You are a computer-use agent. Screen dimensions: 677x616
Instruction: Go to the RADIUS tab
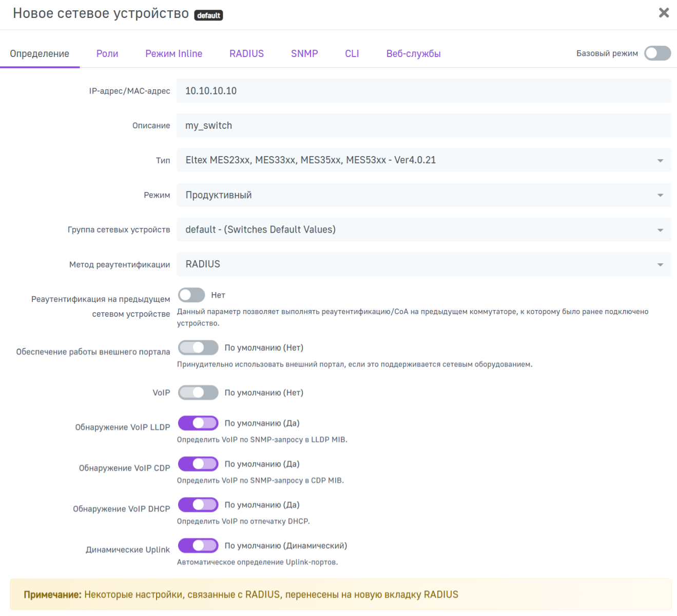pyautogui.click(x=246, y=54)
